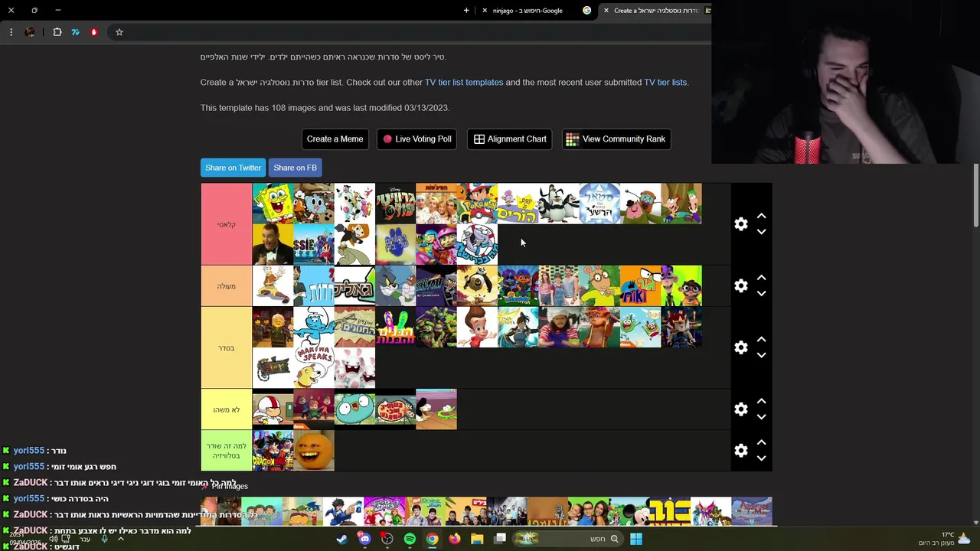Image resolution: width=980 pixels, height=551 pixels.
Task: Click the למה זה שודר בטלוויזיה tier label
Action: 227,451
